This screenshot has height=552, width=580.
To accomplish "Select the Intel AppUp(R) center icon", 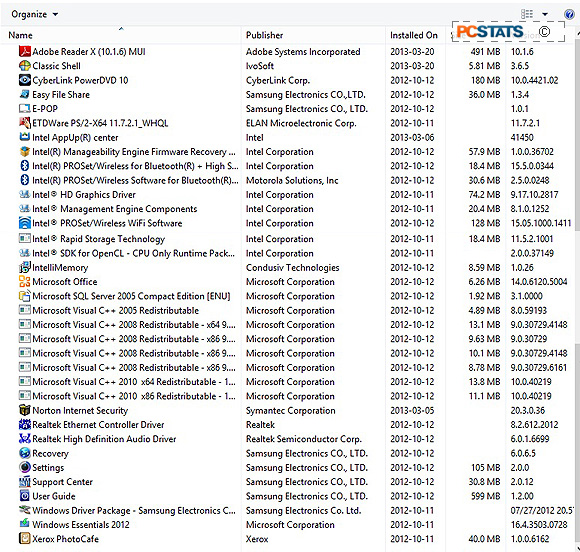I will [x=24, y=137].
